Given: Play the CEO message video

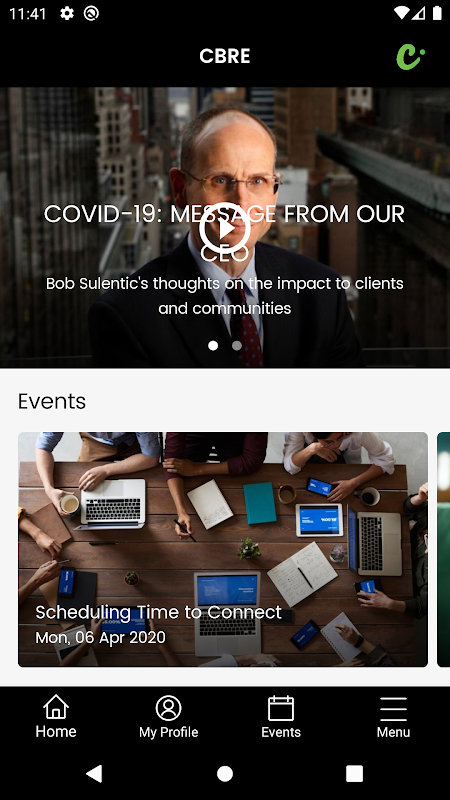Looking at the screenshot, I should coord(224,229).
